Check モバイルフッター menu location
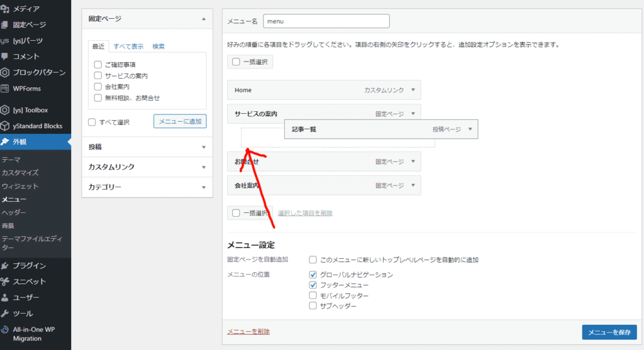This screenshot has width=644, height=350. (x=313, y=295)
